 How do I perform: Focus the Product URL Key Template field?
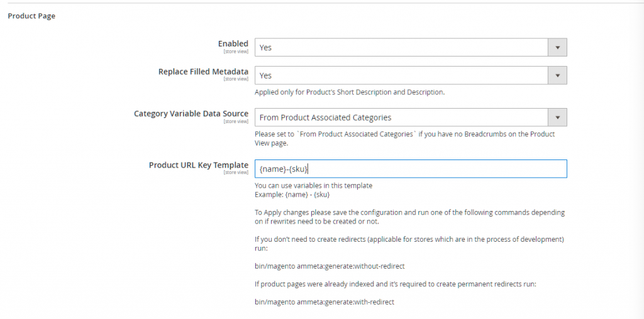[x=410, y=169]
